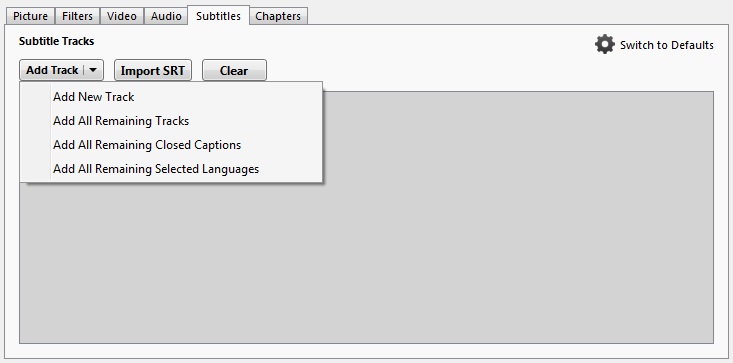Click the divider line inside the Add Track button
Screen dimensions: 733x363
pyautogui.click(x=84, y=71)
